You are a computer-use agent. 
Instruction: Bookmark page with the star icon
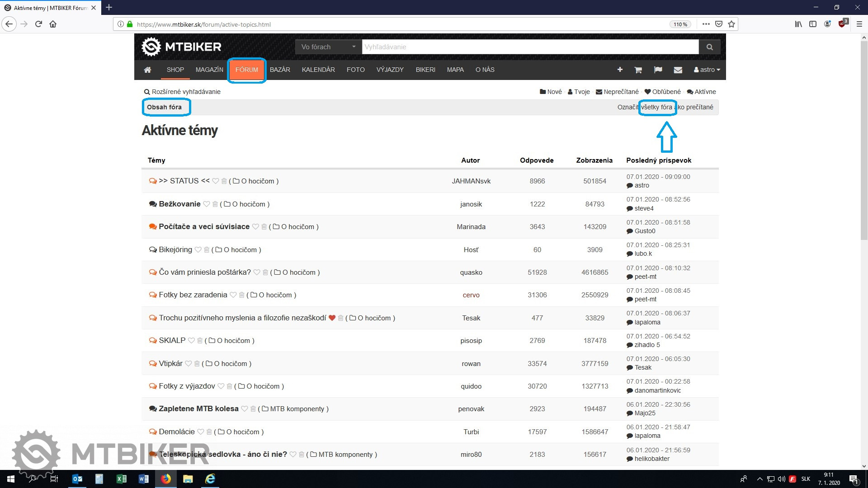pos(731,24)
